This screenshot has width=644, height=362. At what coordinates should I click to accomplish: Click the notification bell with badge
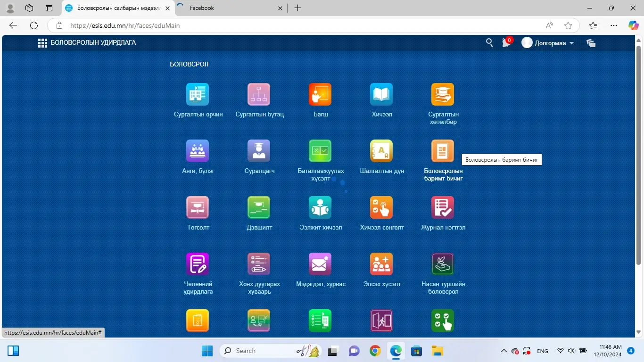[x=506, y=43]
